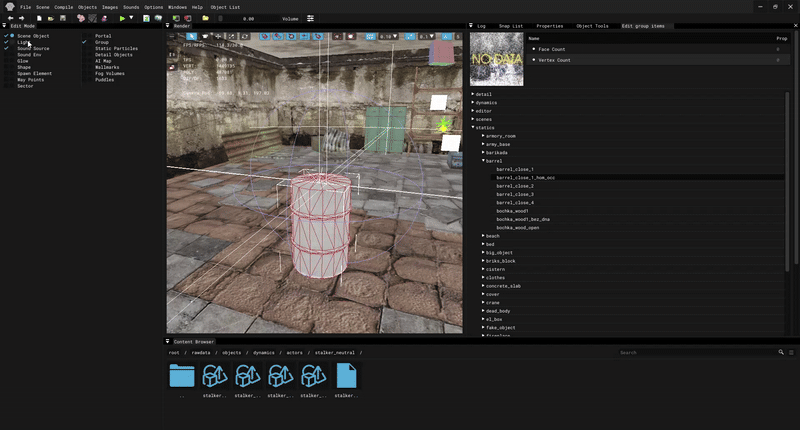Image resolution: width=800 pixels, height=430 pixels.
Task: Click the green Play button in toolbar
Action: (122, 18)
